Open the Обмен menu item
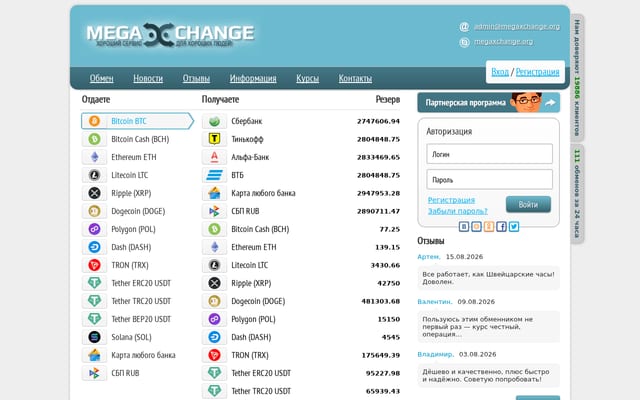This screenshot has height=400, width=640. coord(102,78)
